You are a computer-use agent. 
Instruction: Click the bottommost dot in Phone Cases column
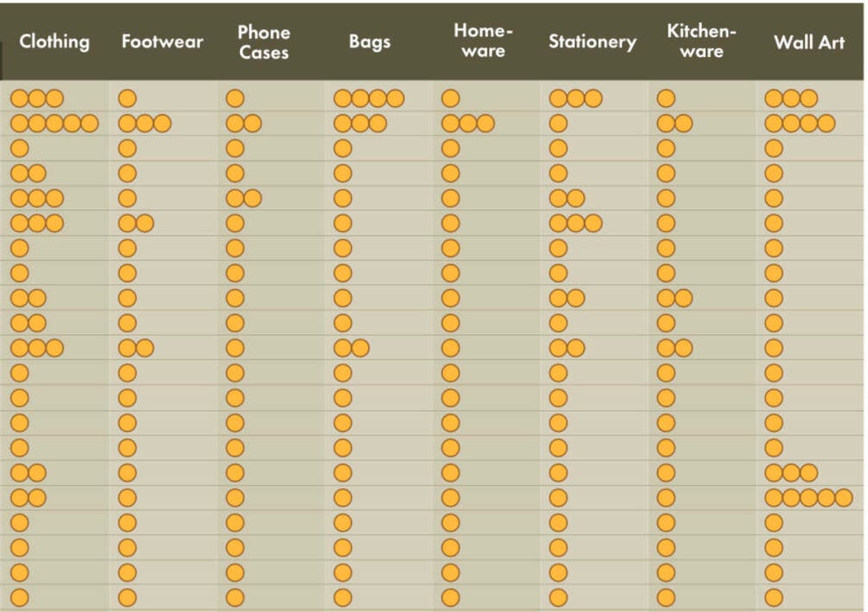click(x=235, y=597)
